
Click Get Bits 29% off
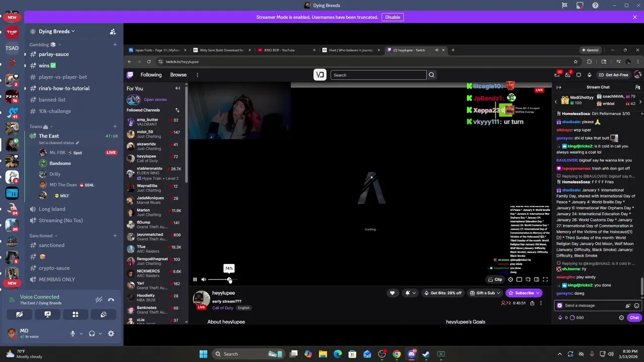tap(443, 293)
